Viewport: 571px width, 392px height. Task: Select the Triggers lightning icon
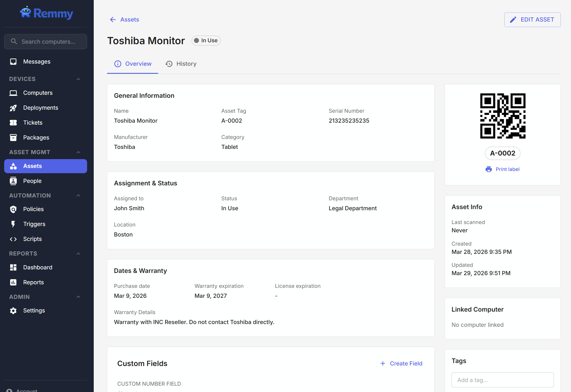[13, 224]
